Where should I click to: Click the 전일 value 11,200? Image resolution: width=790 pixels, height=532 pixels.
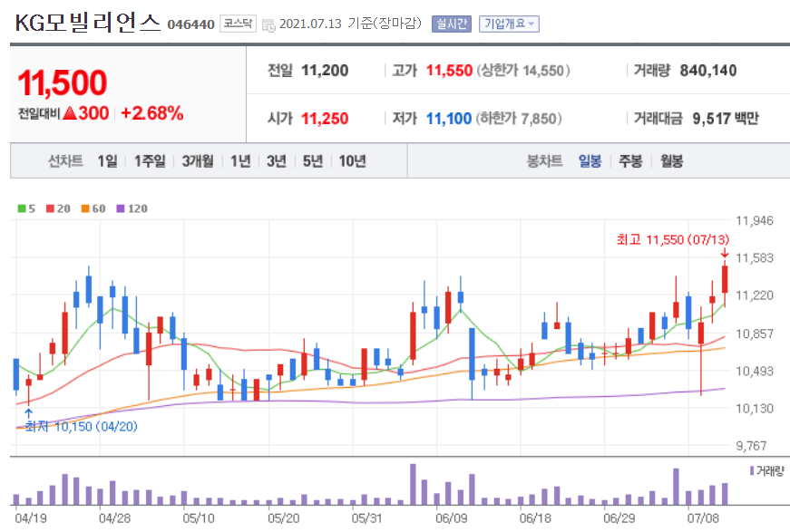325,71
